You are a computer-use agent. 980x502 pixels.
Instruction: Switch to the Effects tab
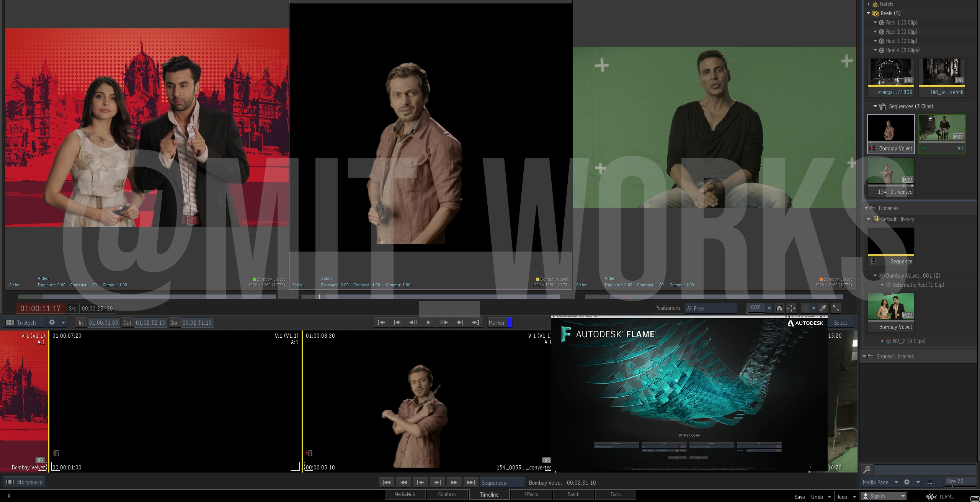[531, 495]
